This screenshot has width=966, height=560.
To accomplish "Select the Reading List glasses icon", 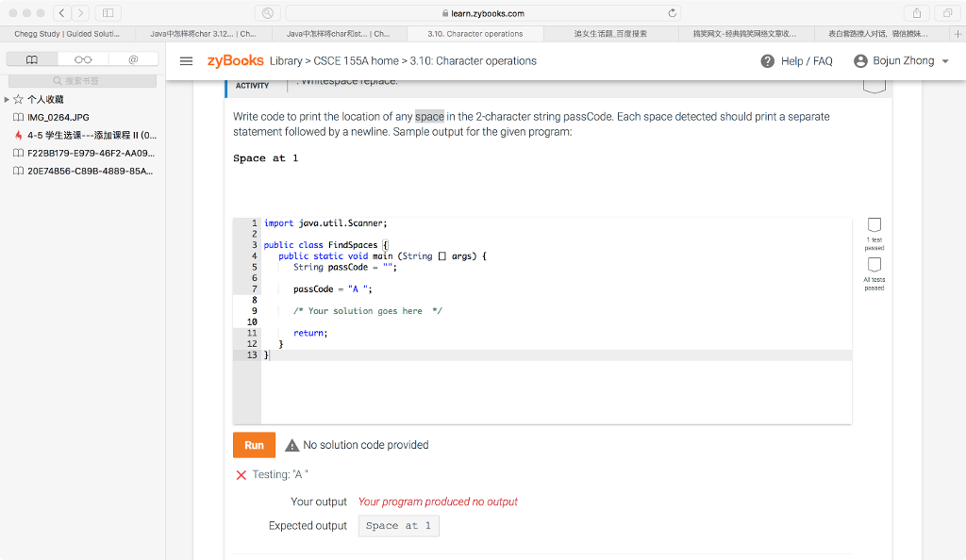I will [x=84, y=59].
